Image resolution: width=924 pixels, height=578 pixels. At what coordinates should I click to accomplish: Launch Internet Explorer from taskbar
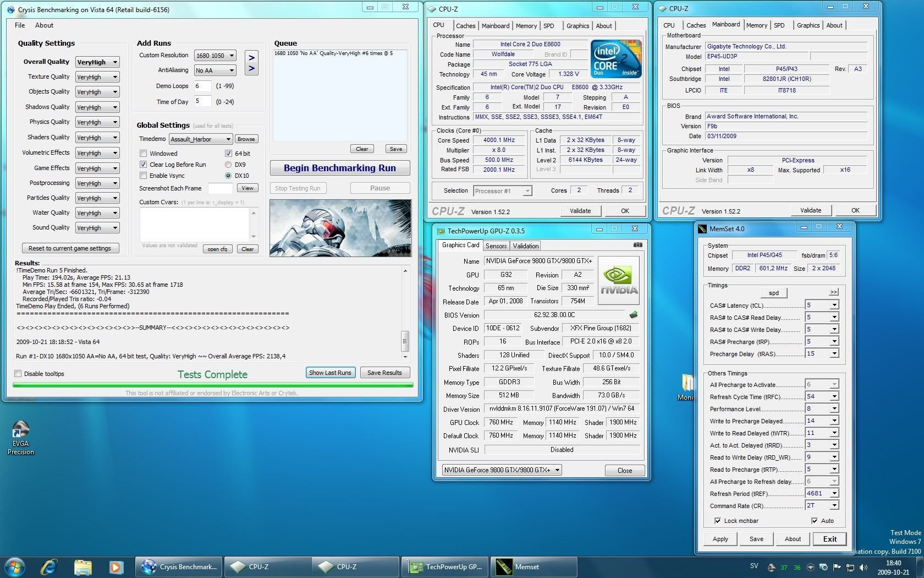click(48, 566)
